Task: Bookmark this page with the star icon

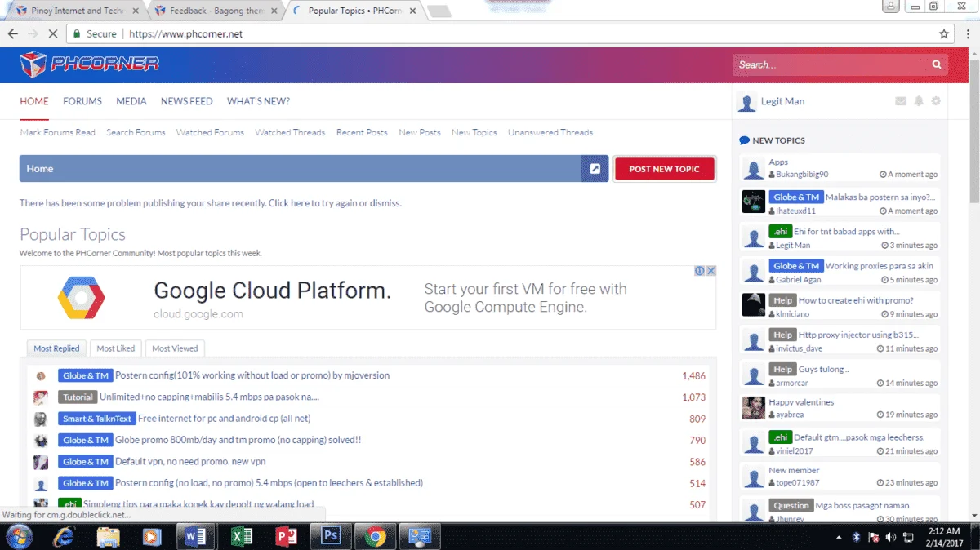Action: click(x=944, y=34)
